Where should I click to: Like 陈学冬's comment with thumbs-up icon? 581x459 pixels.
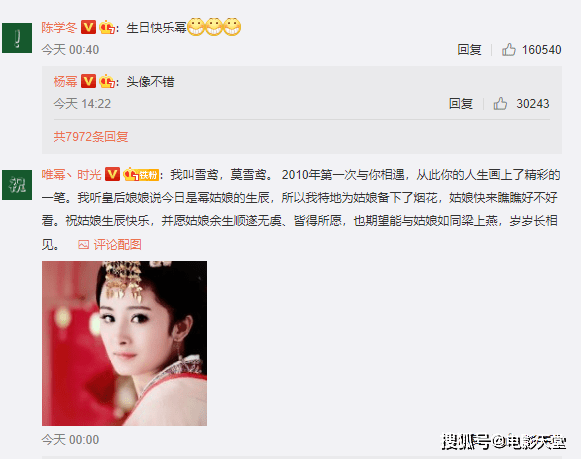(x=509, y=49)
